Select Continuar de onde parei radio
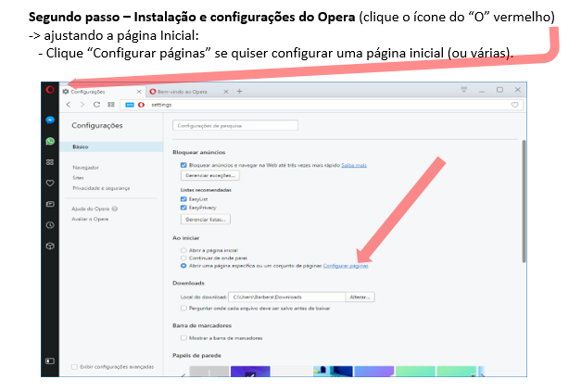Viewport: 581px width, 392px height. click(183, 258)
